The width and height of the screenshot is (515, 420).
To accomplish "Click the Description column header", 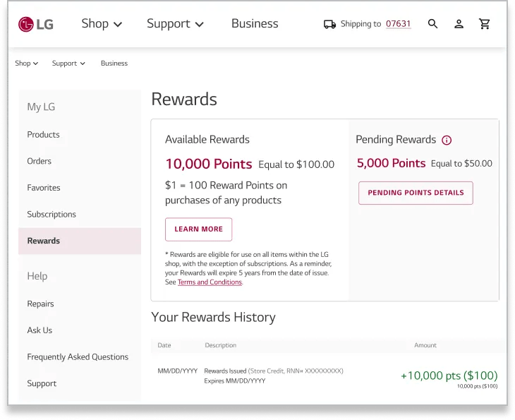I will point(220,345).
